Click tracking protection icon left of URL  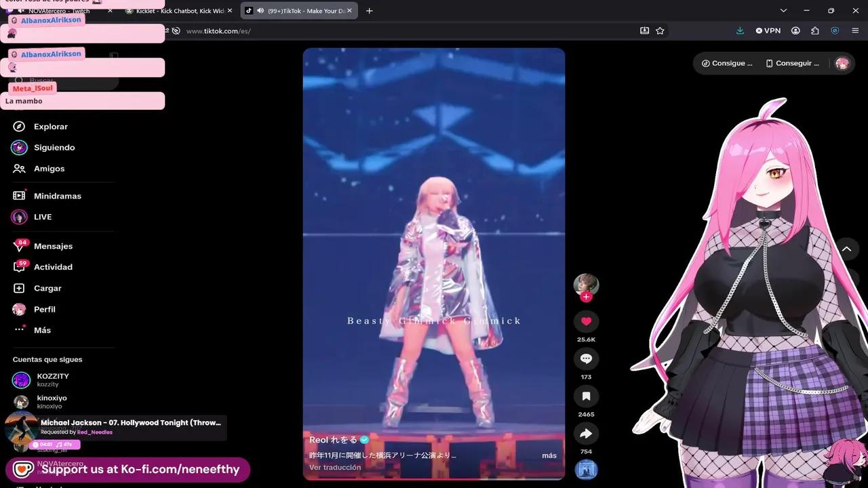(x=176, y=30)
